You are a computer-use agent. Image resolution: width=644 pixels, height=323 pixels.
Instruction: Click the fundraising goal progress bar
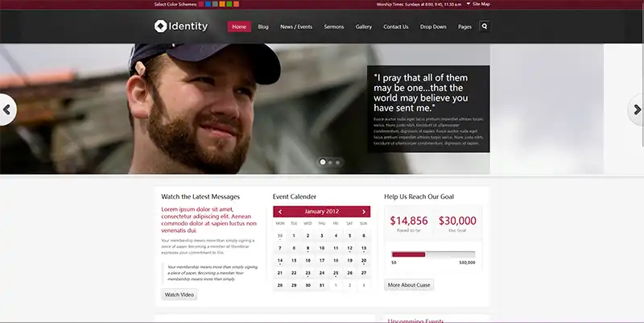(x=433, y=255)
